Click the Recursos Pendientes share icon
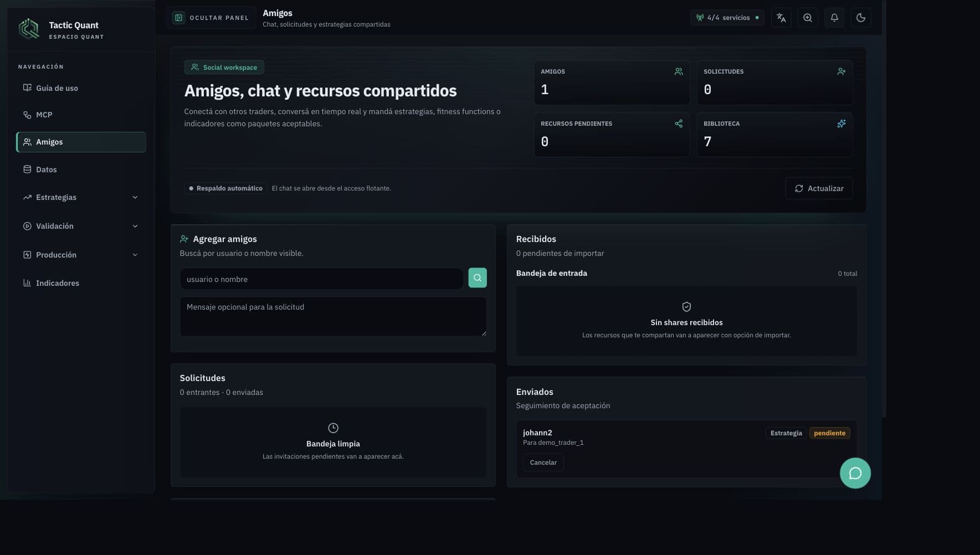 pos(679,124)
